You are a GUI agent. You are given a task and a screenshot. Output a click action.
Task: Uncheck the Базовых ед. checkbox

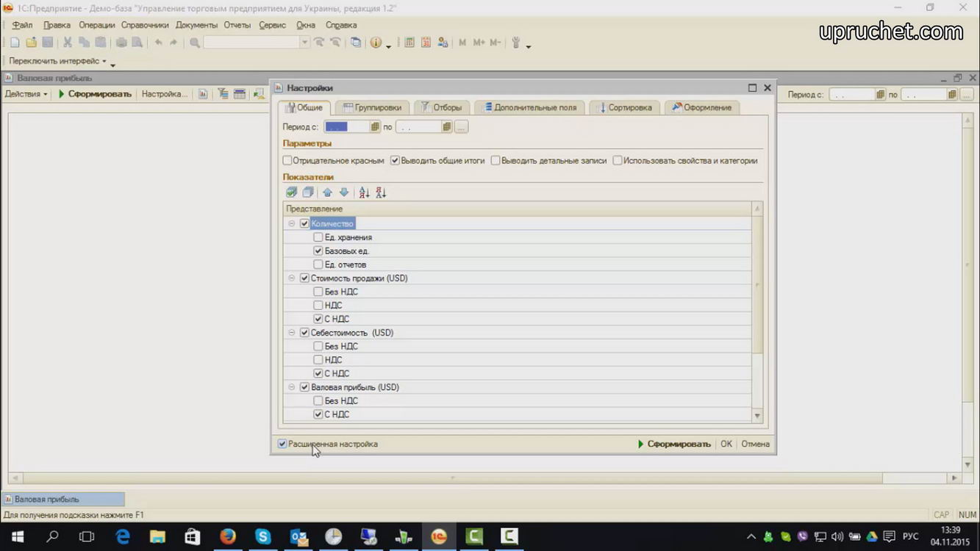point(318,251)
